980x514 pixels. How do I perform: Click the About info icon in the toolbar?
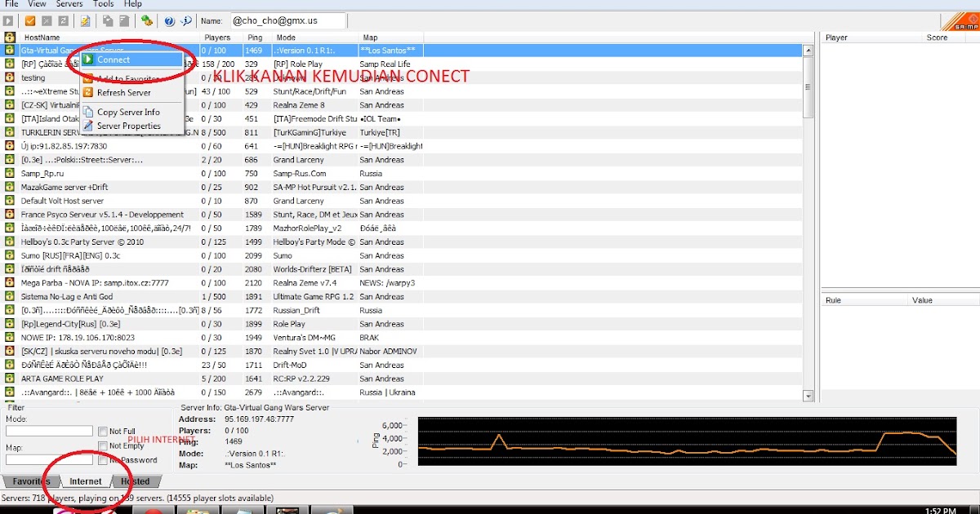185,20
